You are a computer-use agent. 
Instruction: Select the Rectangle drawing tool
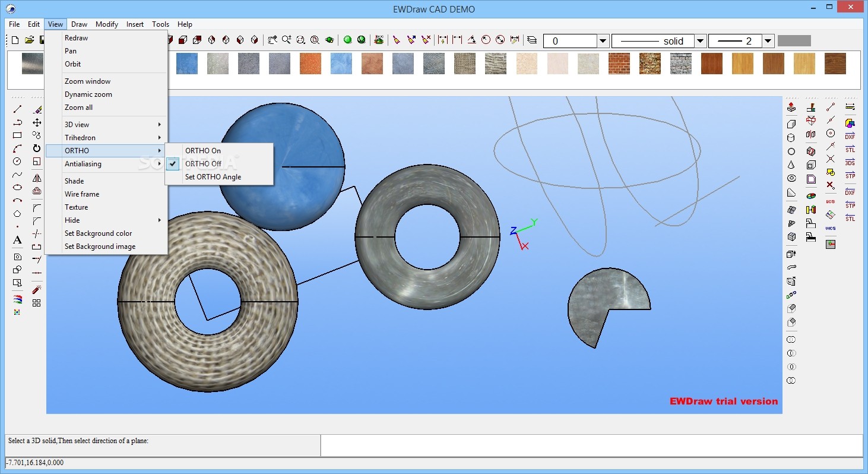coord(17,135)
